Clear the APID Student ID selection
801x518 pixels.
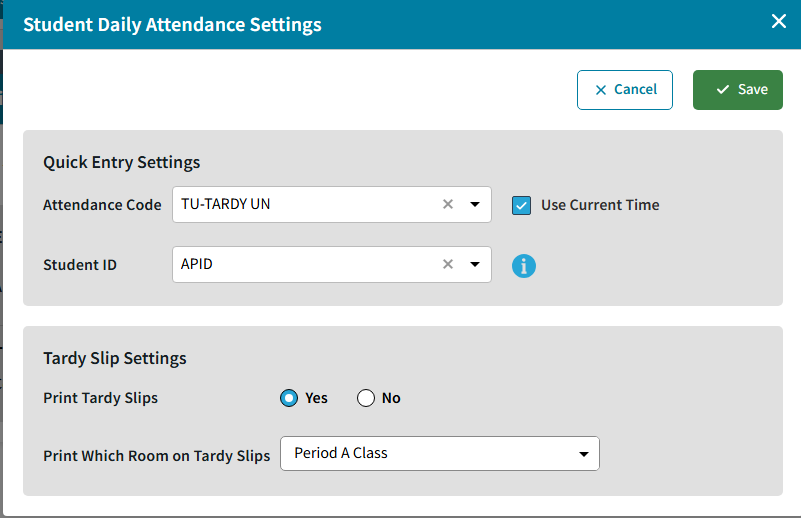point(448,265)
